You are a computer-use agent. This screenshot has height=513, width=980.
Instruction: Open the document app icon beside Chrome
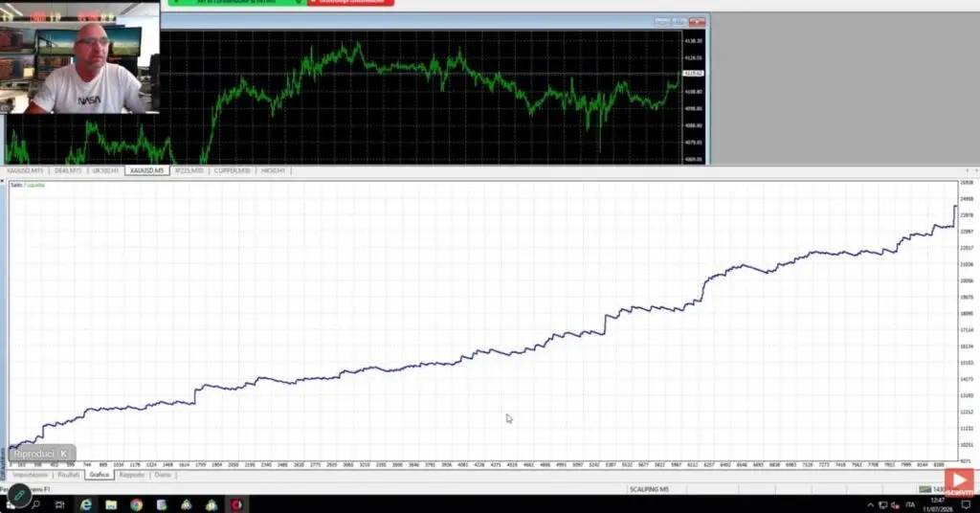click(x=161, y=504)
